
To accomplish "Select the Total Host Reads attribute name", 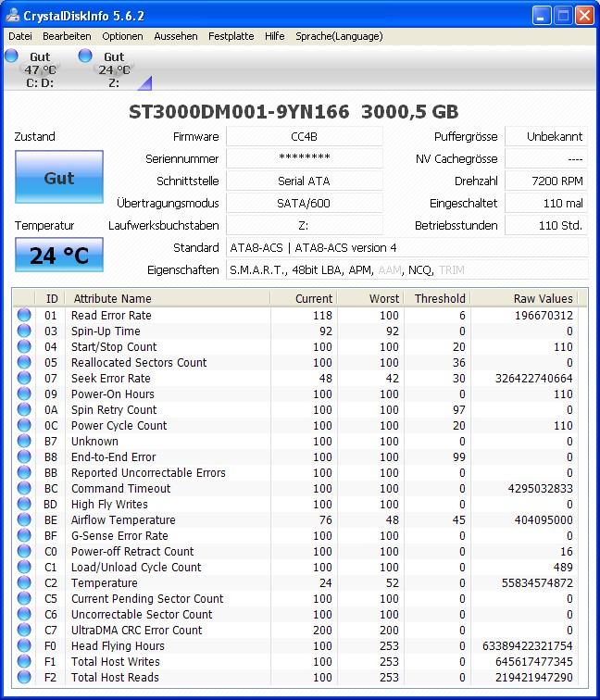I will click(x=115, y=677).
